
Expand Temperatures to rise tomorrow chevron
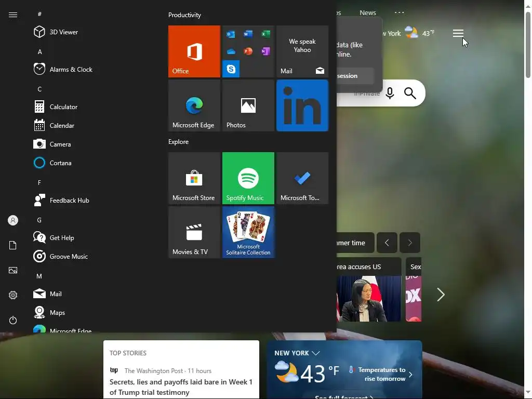(410, 375)
